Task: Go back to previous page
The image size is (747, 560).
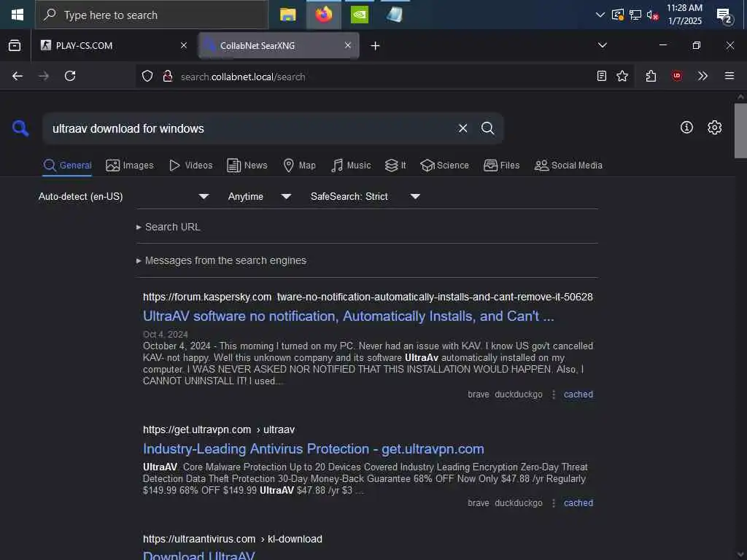Action: pos(18,76)
